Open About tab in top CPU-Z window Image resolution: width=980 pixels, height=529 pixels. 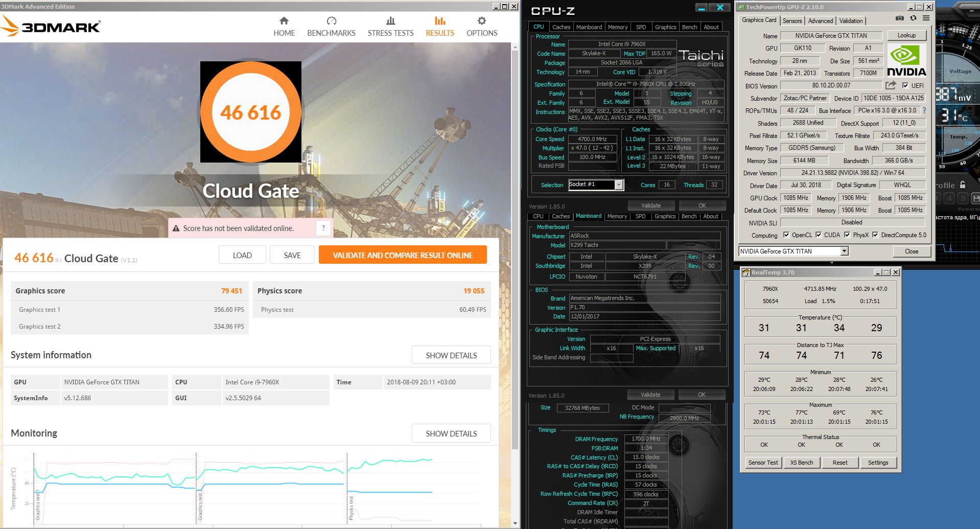tap(711, 27)
